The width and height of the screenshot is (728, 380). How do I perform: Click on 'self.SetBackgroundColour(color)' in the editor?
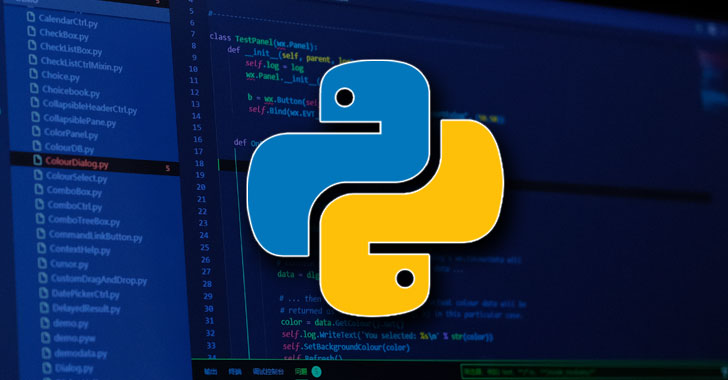click(x=346, y=347)
